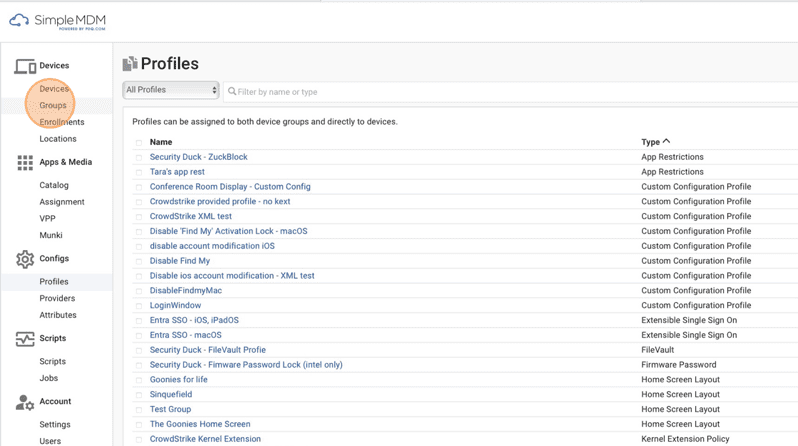Screen dimensions: 798x446
Task: Open Enrollments in the sidebar
Action: click(x=62, y=122)
